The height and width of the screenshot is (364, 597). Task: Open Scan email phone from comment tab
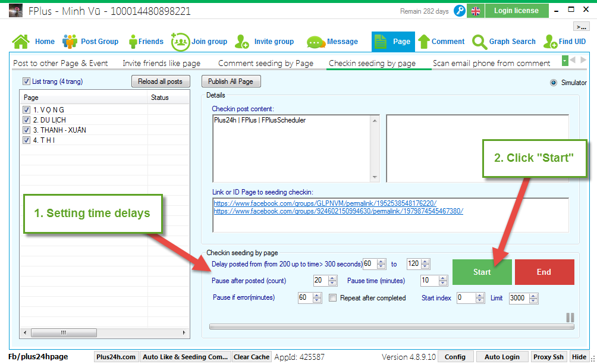(x=492, y=63)
